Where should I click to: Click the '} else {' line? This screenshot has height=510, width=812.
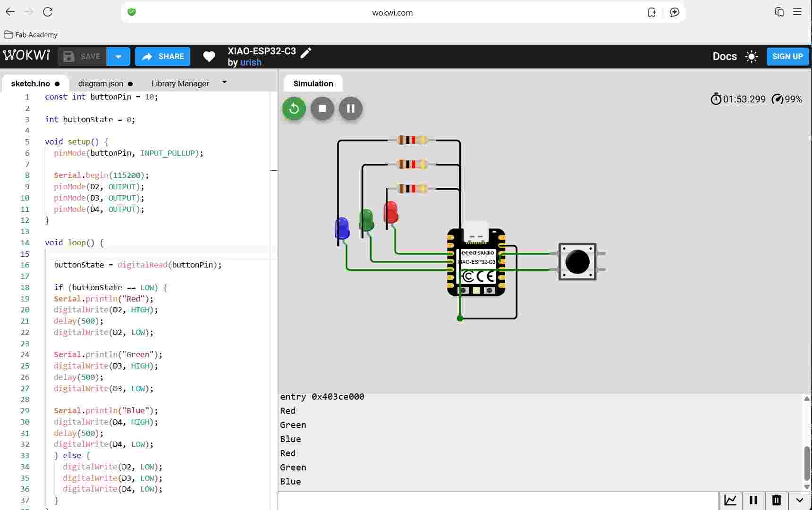tap(72, 456)
